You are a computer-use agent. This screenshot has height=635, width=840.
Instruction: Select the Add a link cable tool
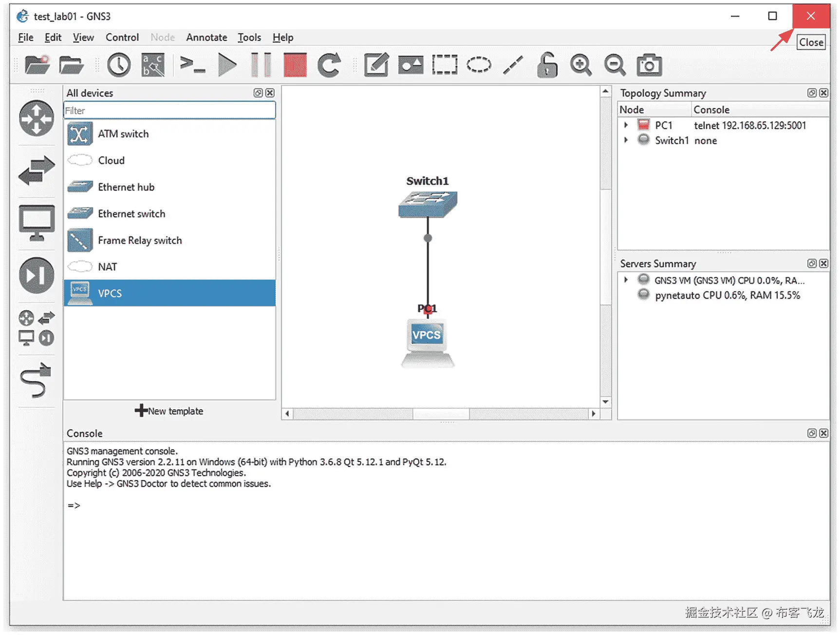click(x=36, y=380)
